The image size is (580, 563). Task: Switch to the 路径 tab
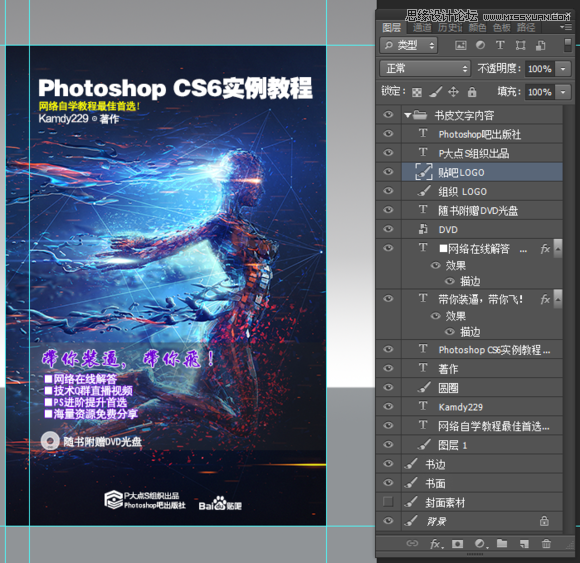point(526,28)
